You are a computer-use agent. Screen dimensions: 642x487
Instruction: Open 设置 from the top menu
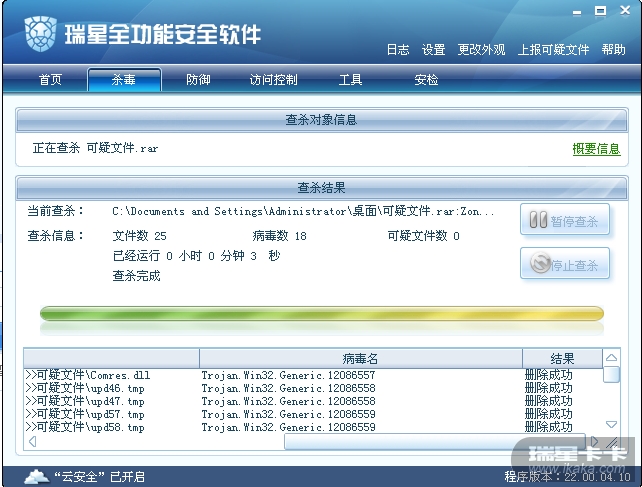[433, 50]
